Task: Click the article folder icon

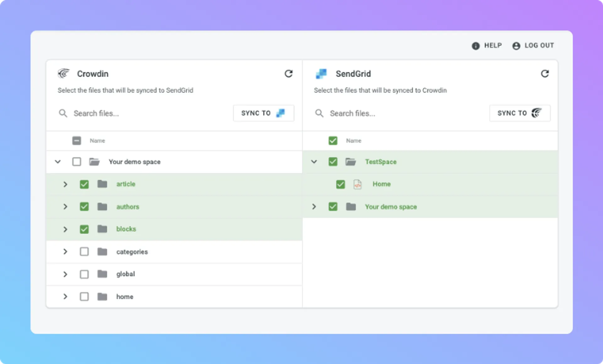Action: 102,184
